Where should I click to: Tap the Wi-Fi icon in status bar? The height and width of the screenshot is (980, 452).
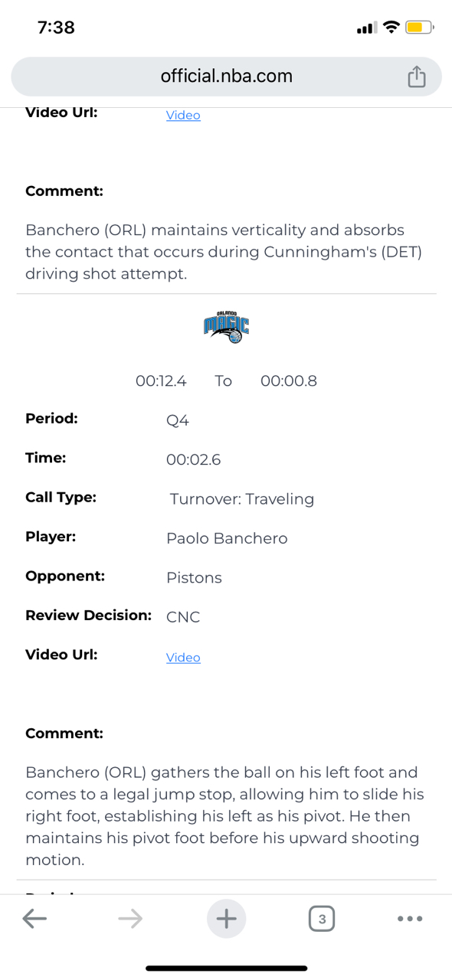391,28
